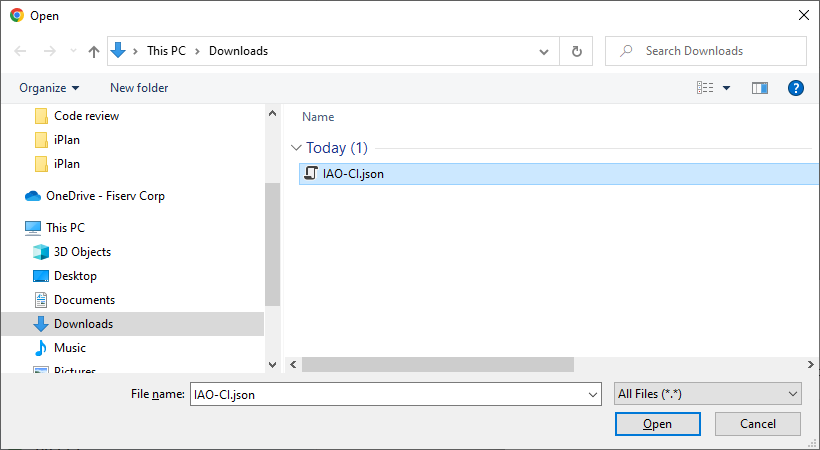Toggle the preview pane icon
The width and height of the screenshot is (820, 450).
tap(760, 88)
